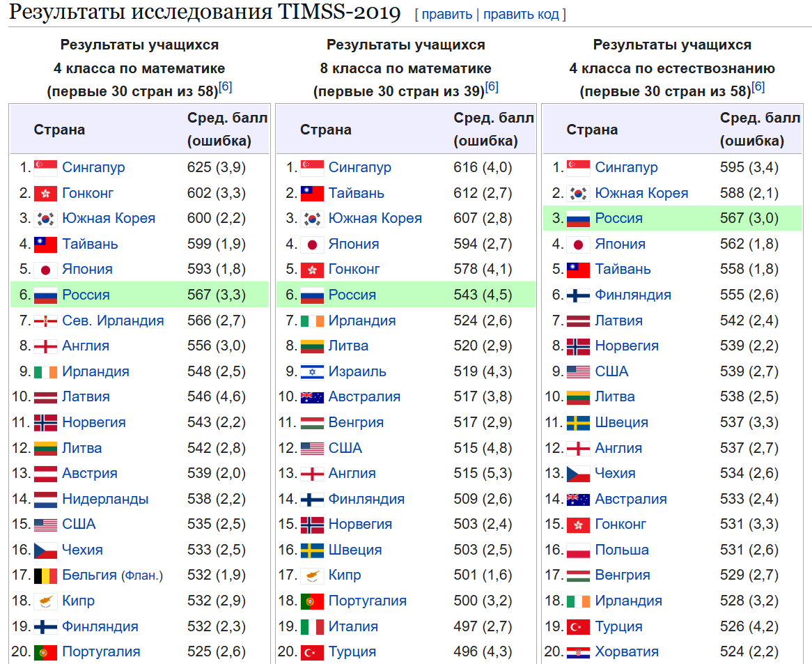Open 'Чехия' link in the science table
Viewport: 812px width, 664px height.
click(615, 473)
